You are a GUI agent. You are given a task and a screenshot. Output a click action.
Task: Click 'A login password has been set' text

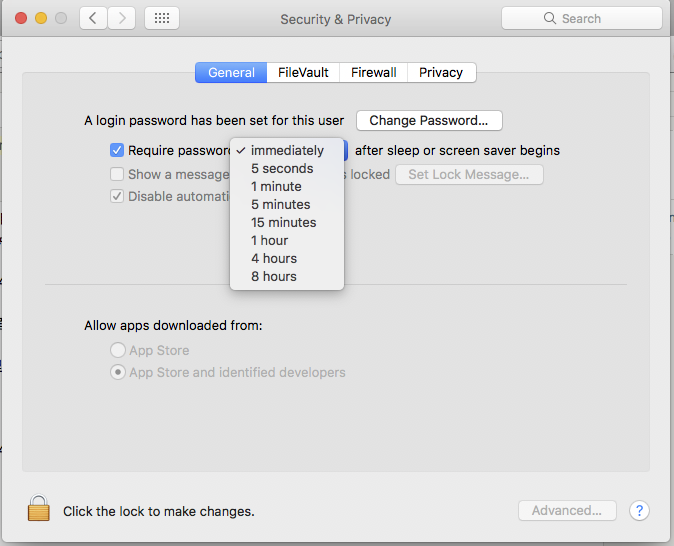(x=214, y=120)
